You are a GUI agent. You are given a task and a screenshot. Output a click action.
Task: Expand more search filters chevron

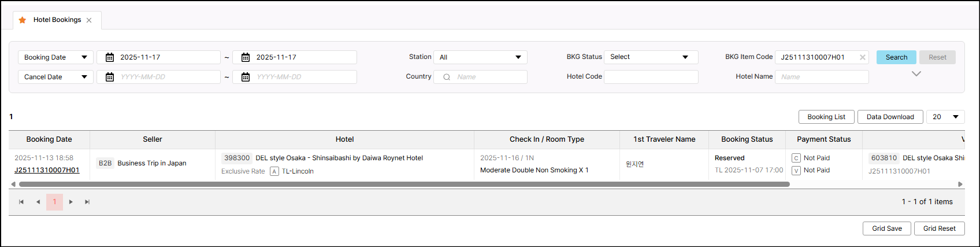(x=916, y=73)
